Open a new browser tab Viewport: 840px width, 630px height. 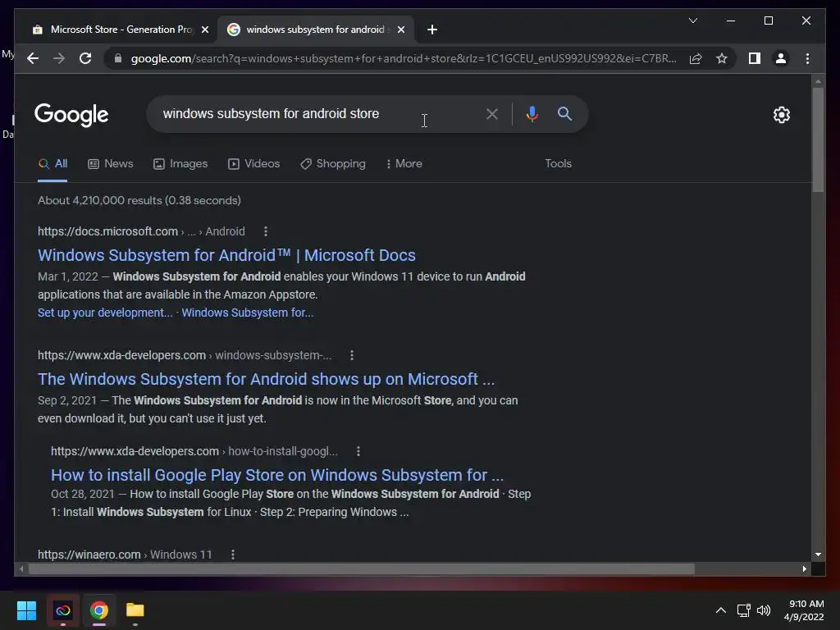pyautogui.click(x=432, y=30)
